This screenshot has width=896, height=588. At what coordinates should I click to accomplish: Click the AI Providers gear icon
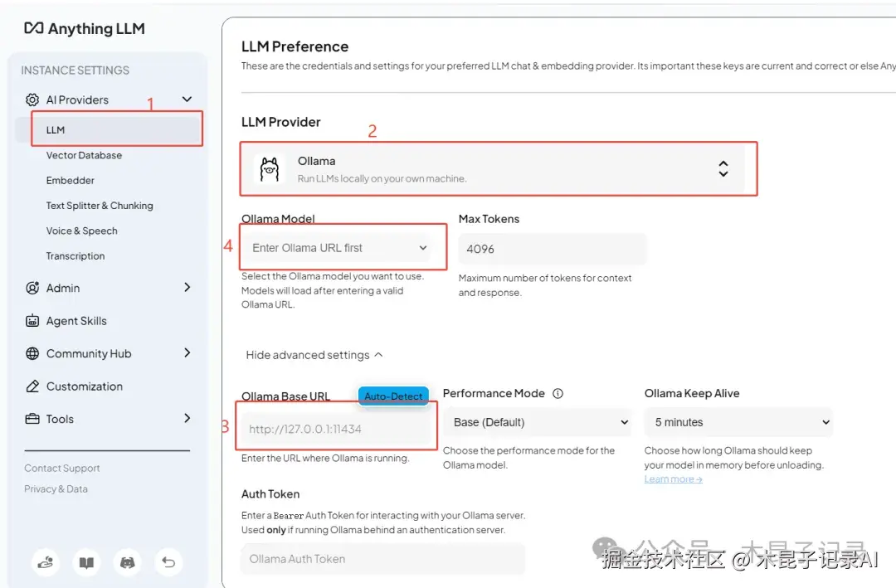click(x=32, y=100)
